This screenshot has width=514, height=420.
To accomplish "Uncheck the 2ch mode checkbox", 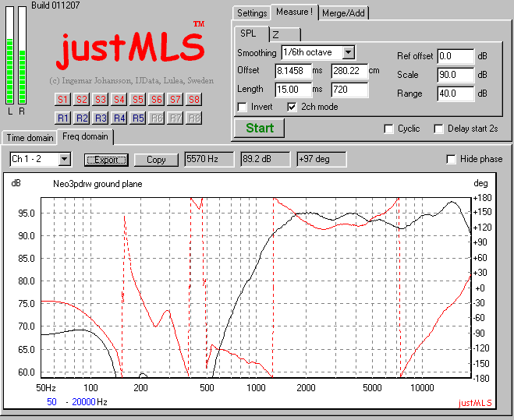I will (292, 107).
